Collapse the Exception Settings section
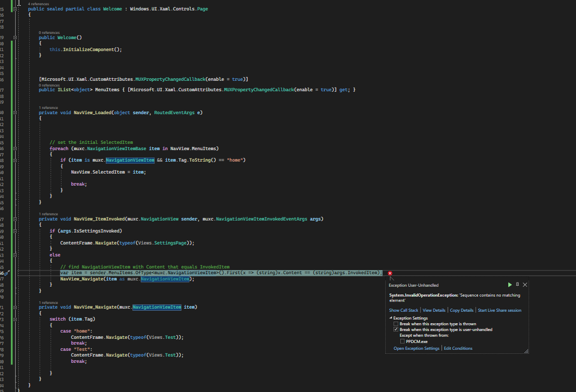The height and width of the screenshot is (392, 576). click(390, 318)
